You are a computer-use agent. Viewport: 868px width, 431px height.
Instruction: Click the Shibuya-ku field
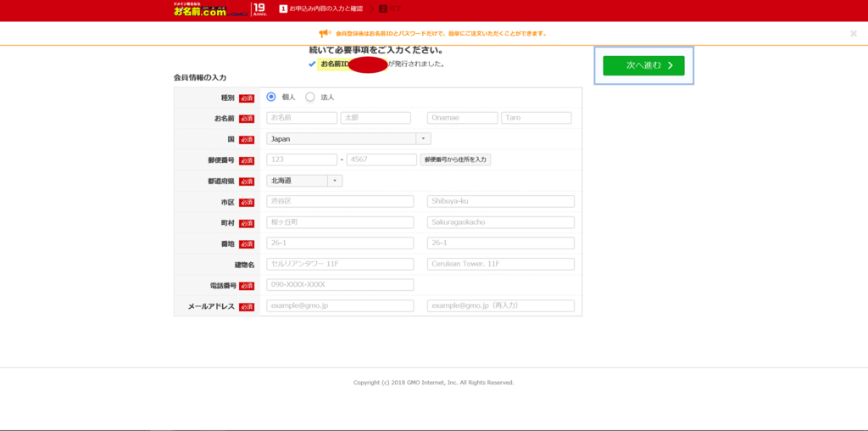pos(501,201)
